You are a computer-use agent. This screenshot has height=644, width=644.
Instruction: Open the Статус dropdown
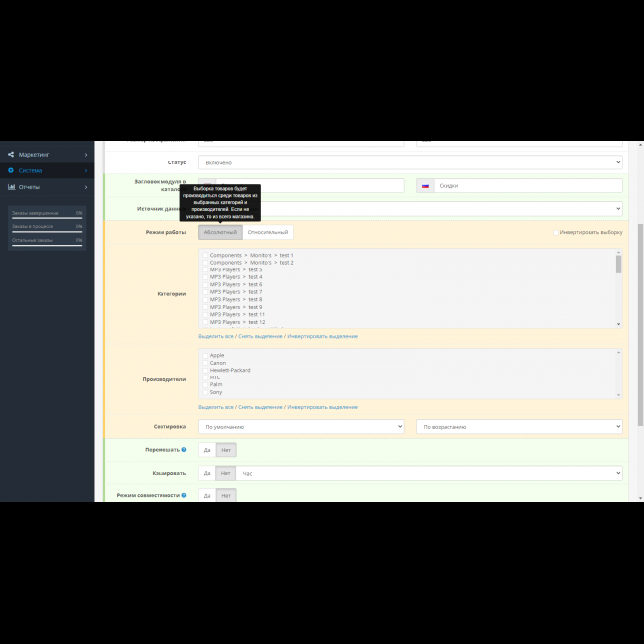click(x=410, y=162)
